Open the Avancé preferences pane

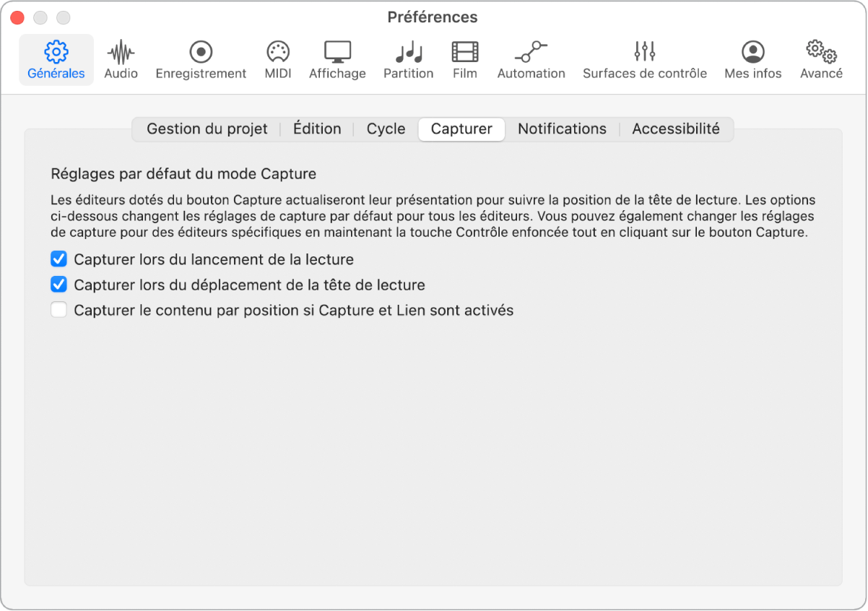pyautogui.click(x=821, y=60)
